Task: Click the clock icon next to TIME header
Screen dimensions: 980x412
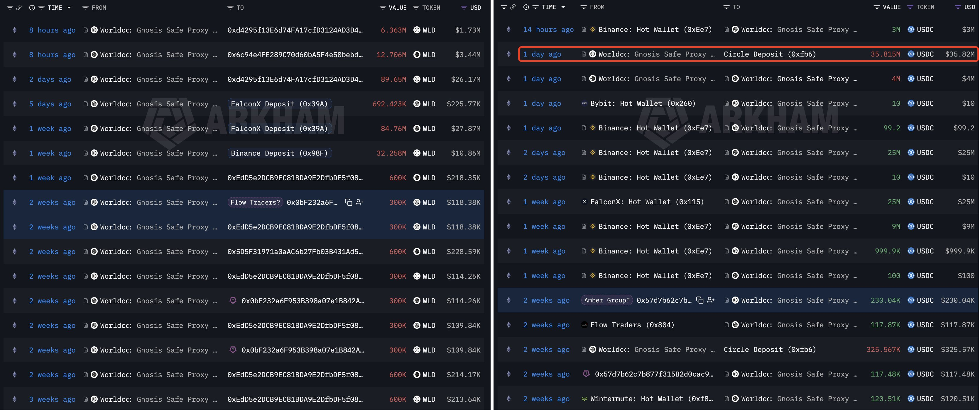Action: tap(32, 7)
